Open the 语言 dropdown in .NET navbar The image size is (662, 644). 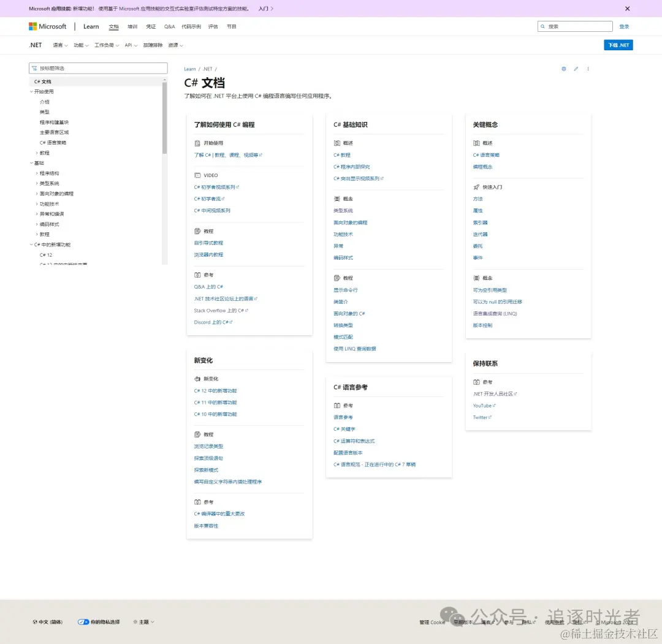coord(60,45)
